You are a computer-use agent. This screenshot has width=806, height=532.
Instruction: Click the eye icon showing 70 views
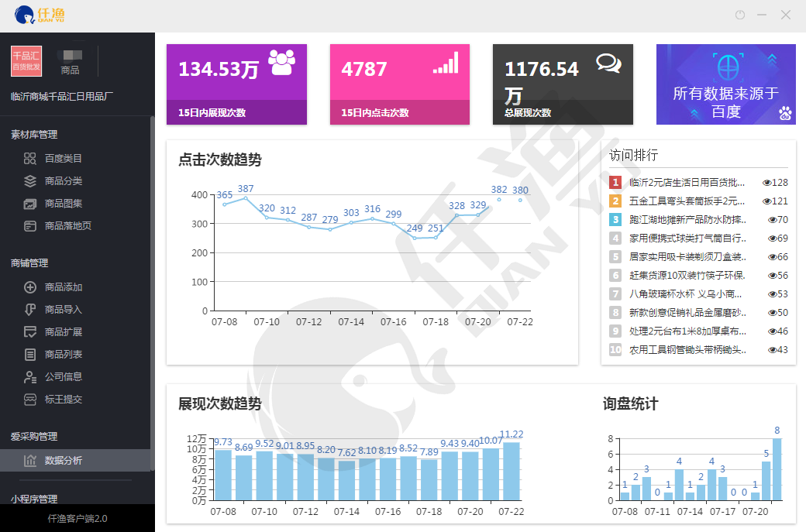(x=772, y=220)
